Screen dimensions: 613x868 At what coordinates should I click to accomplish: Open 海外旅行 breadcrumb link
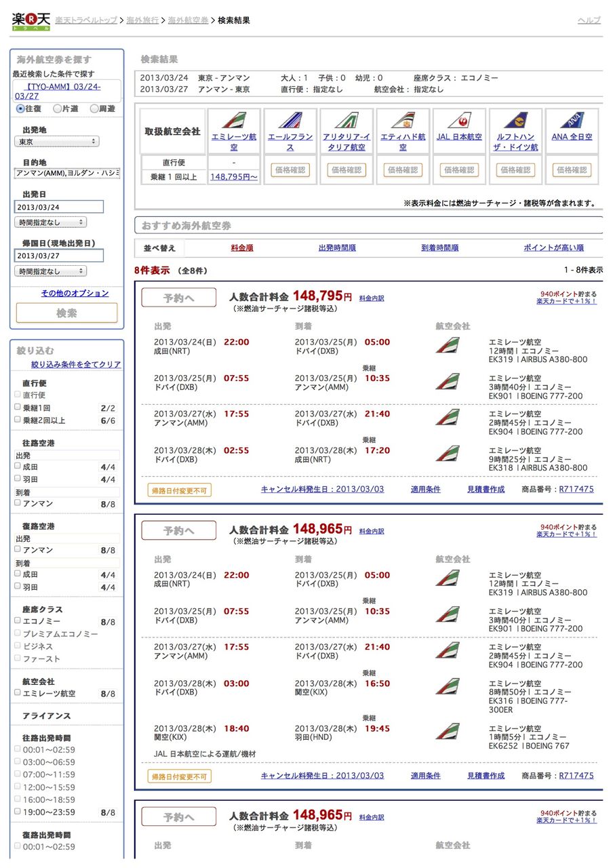point(143,20)
